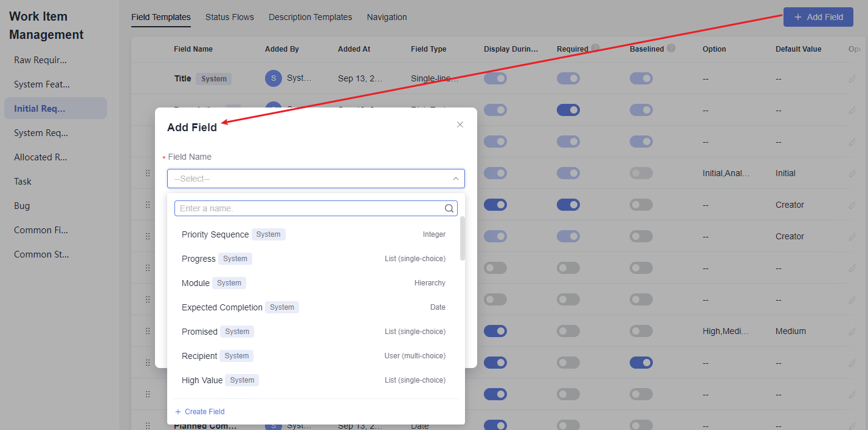Switch to the Status Flows tab
Screen dimensions: 868x430
point(230,17)
